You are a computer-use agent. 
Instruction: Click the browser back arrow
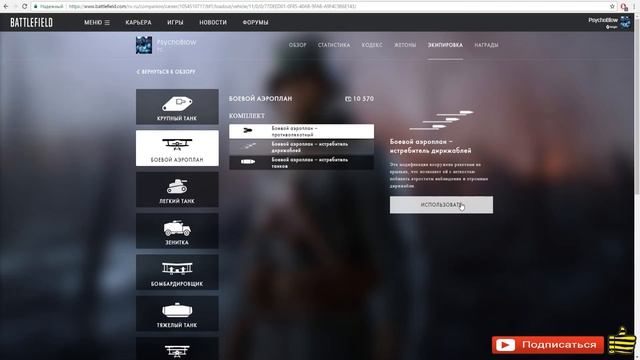(x=6, y=6)
